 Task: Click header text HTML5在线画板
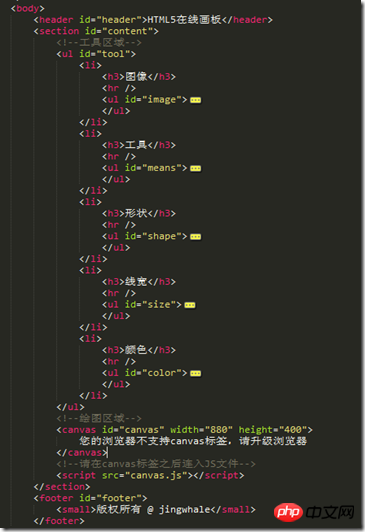point(184,20)
